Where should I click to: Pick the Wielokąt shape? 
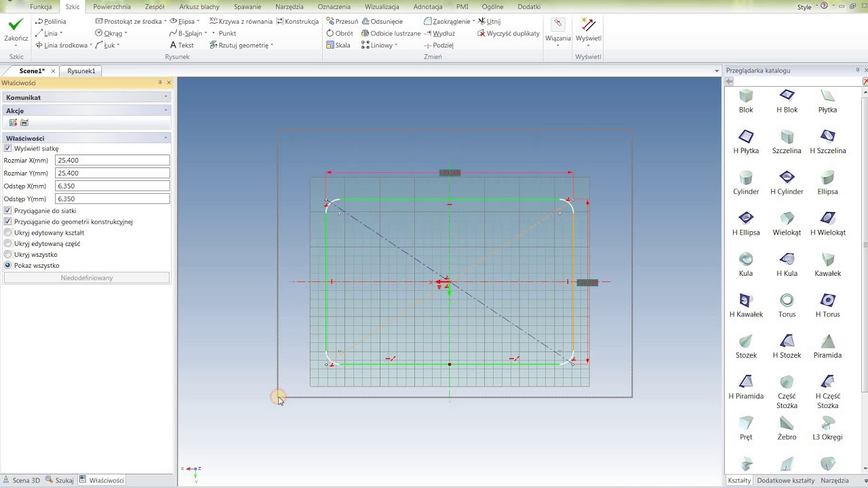click(787, 224)
